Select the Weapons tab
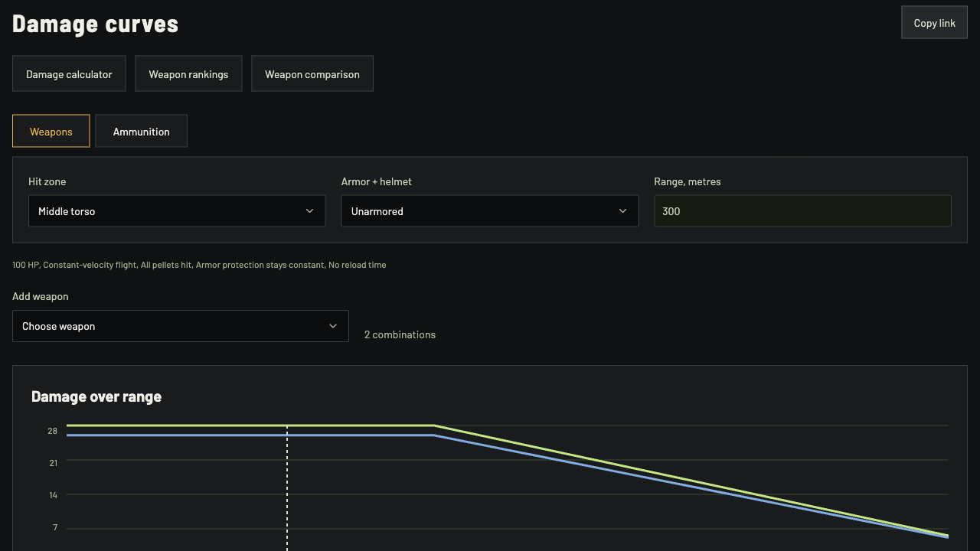Screen dimensions: 980x551 click(51, 132)
